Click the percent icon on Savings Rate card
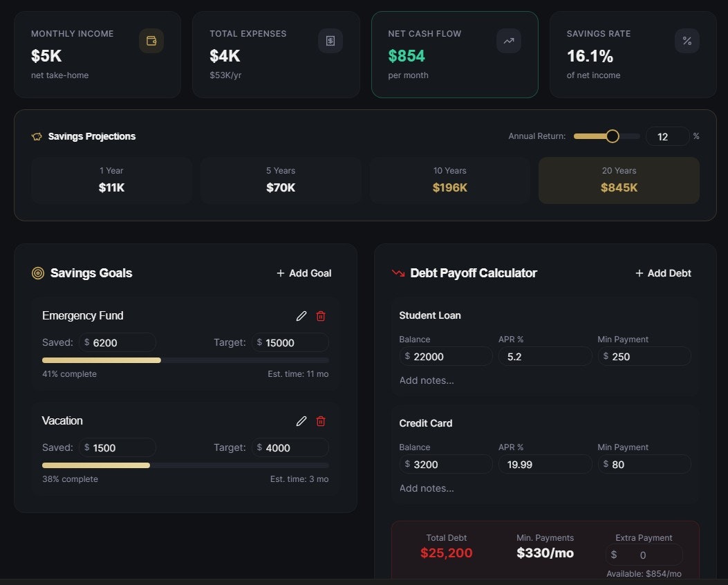The height and width of the screenshot is (585, 728). click(687, 41)
